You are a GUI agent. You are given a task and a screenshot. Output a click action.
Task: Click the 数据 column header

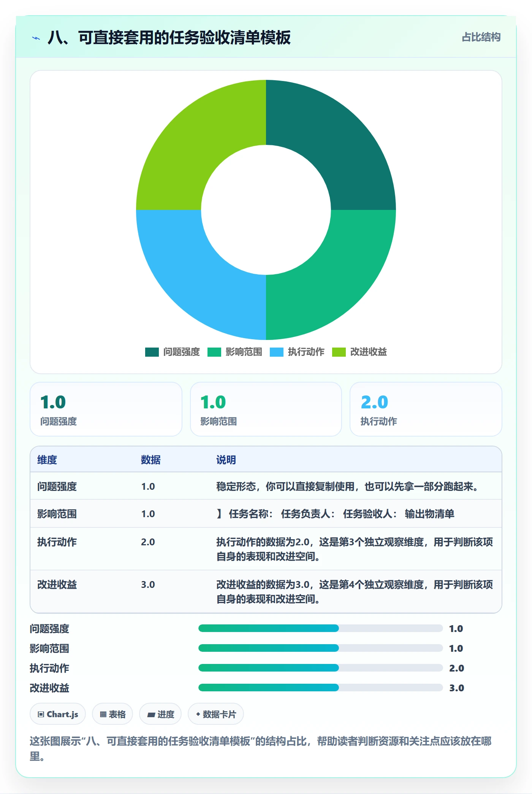click(151, 460)
